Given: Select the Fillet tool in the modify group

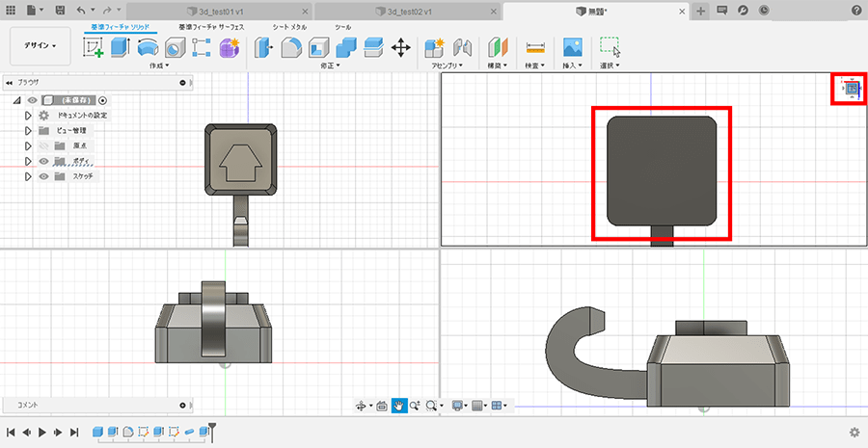Looking at the screenshot, I should (291, 47).
